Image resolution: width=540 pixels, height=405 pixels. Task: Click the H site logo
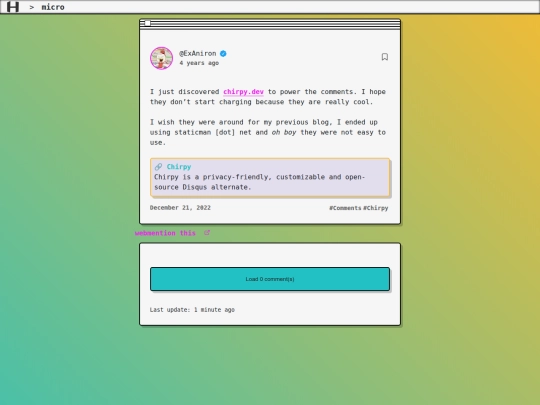pyautogui.click(x=13, y=7)
